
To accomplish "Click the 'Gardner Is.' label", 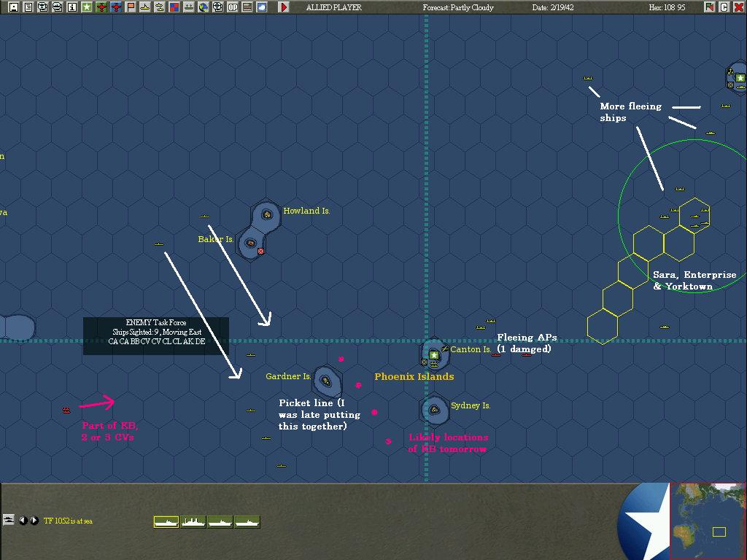I will pos(288,376).
